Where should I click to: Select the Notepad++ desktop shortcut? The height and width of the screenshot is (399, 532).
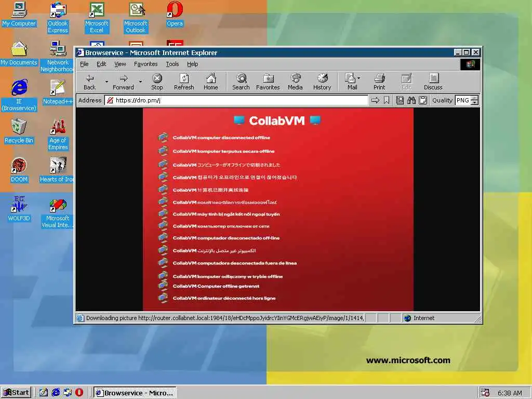[x=58, y=92]
